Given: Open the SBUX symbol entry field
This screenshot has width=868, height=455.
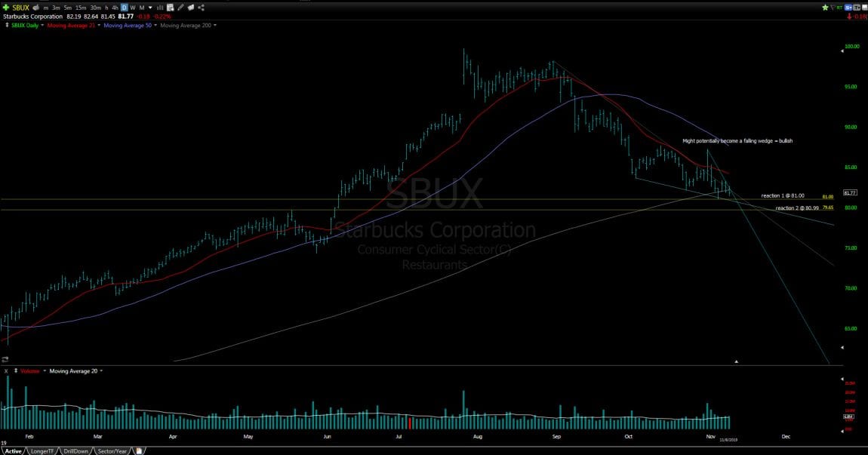Looking at the screenshot, I should click(20, 8).
